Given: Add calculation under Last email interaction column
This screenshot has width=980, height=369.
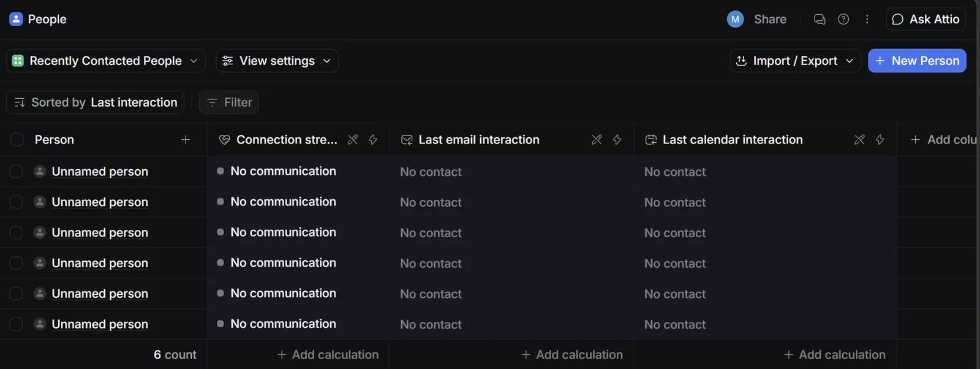Looking at the screenshot, I should coord(571,354).
